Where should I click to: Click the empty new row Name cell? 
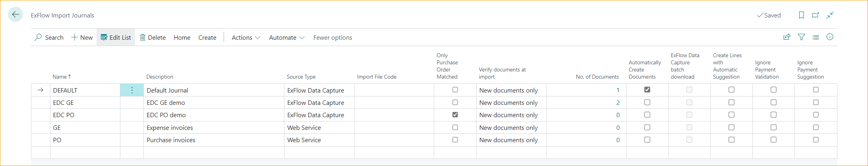(x=85, y=152)
